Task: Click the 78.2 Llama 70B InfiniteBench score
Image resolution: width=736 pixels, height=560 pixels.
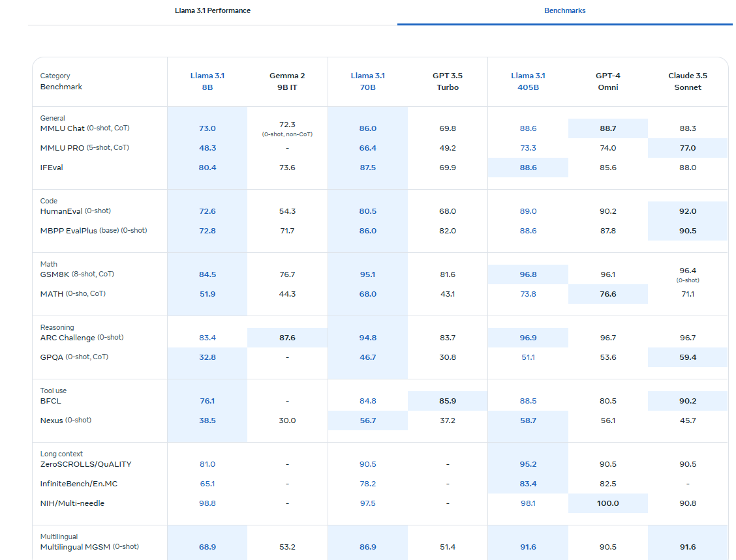Action: click(x=367, y=484)
